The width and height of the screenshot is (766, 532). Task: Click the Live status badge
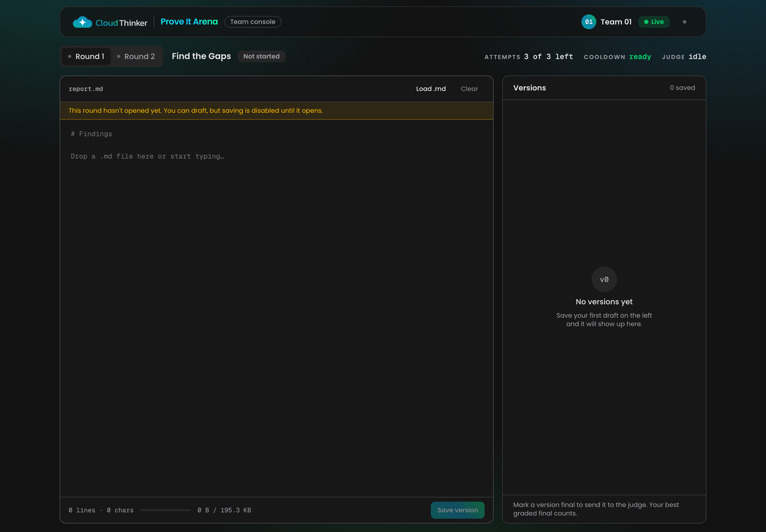[x=654, y=22]
